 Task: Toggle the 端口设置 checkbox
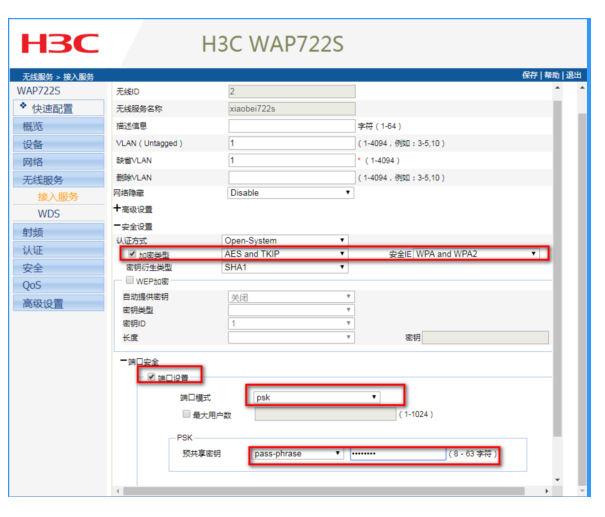(152, 377)
